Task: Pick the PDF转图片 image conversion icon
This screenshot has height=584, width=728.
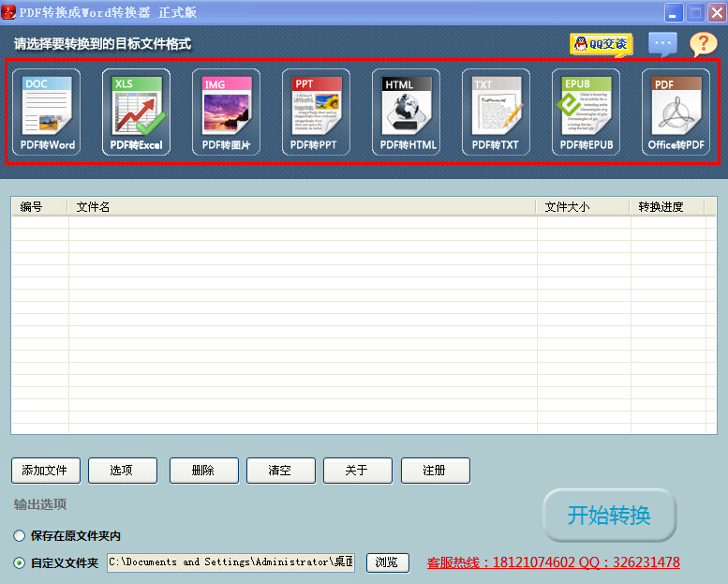Action: click(x=226, y=112)
